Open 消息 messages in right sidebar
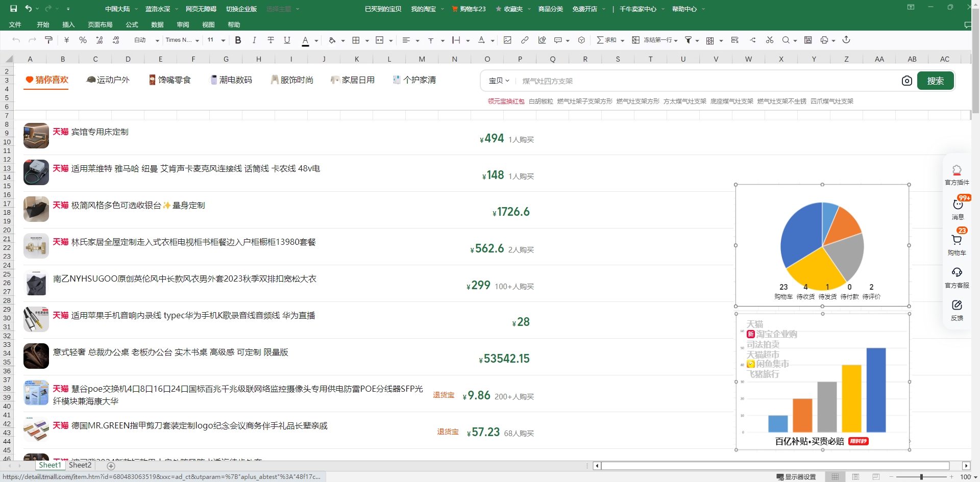Viewport: 980px width, 482px height. click(x=958, y=209)
